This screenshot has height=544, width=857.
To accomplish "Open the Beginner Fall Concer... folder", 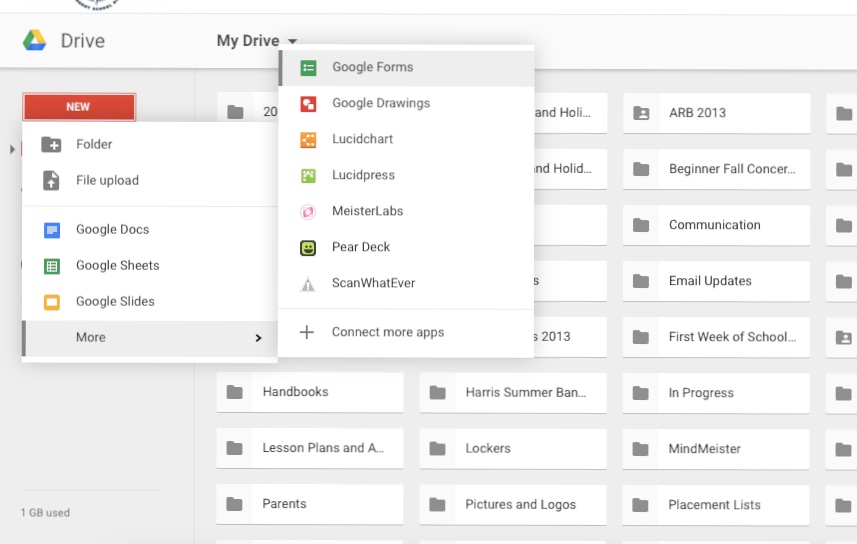I will (x=716, y=169).
